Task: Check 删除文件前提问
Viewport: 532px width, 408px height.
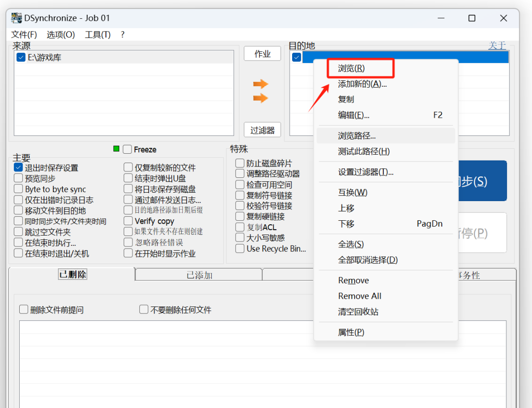Action: (24, 309)
